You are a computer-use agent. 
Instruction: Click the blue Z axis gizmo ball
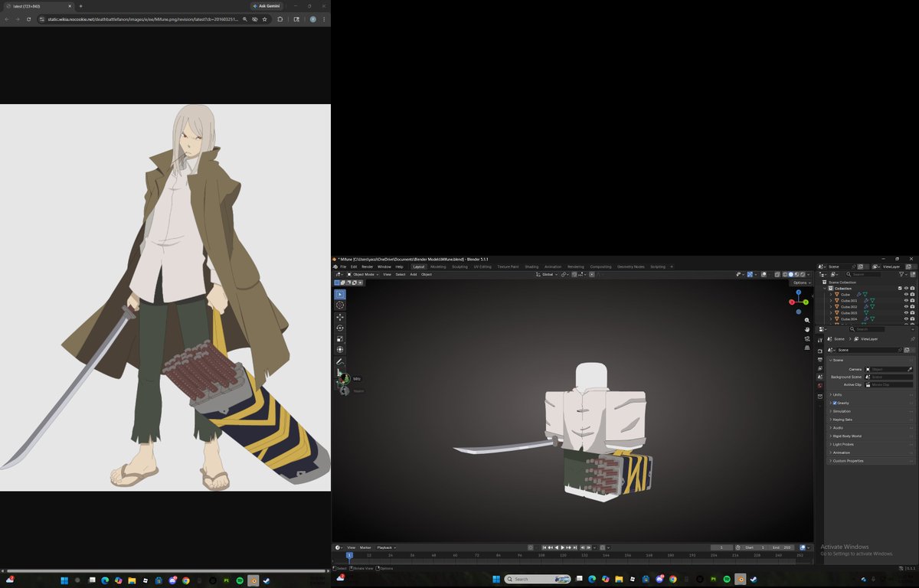[799, 292]
